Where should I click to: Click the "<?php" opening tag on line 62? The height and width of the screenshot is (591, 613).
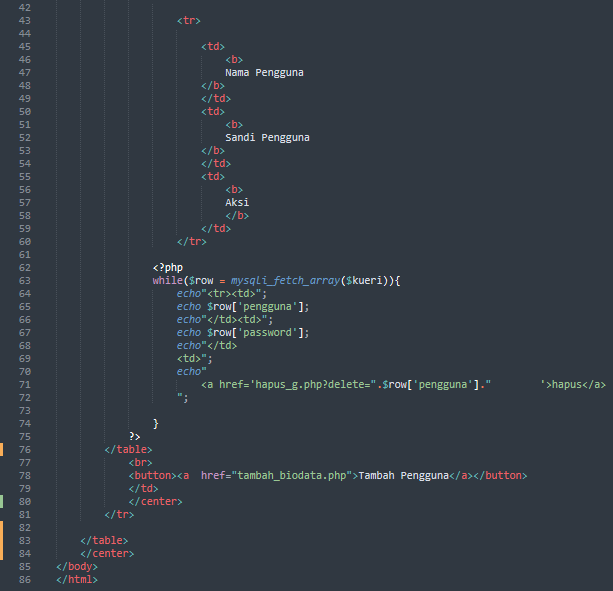coord(168,268)
